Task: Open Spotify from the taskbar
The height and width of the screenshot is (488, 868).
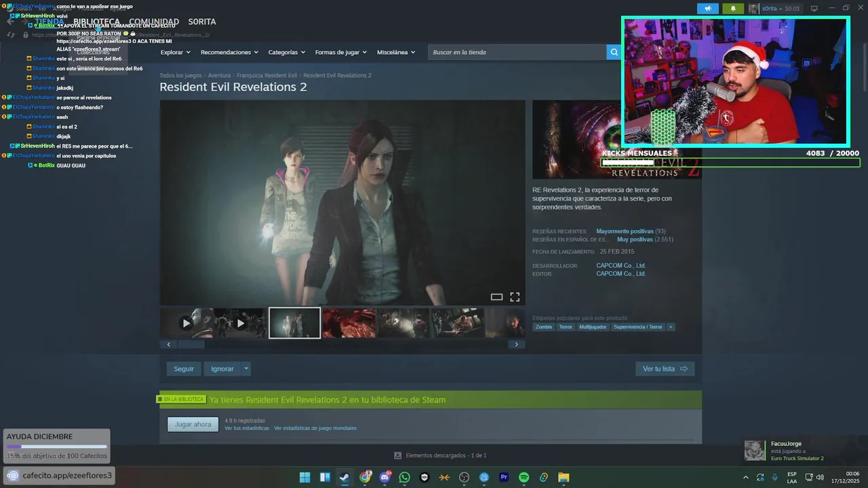Action: [524, 477]
